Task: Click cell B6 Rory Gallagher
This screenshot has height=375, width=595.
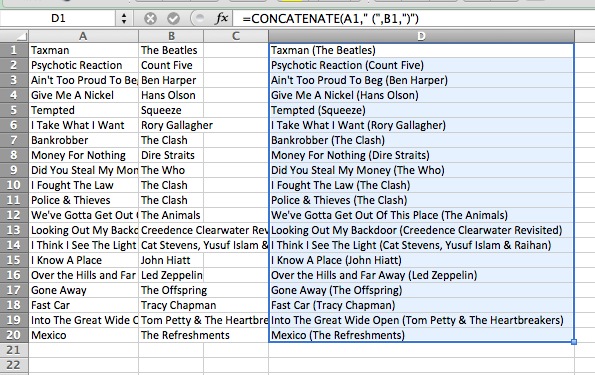Action: pyautogui.click(x=171, y=125)
